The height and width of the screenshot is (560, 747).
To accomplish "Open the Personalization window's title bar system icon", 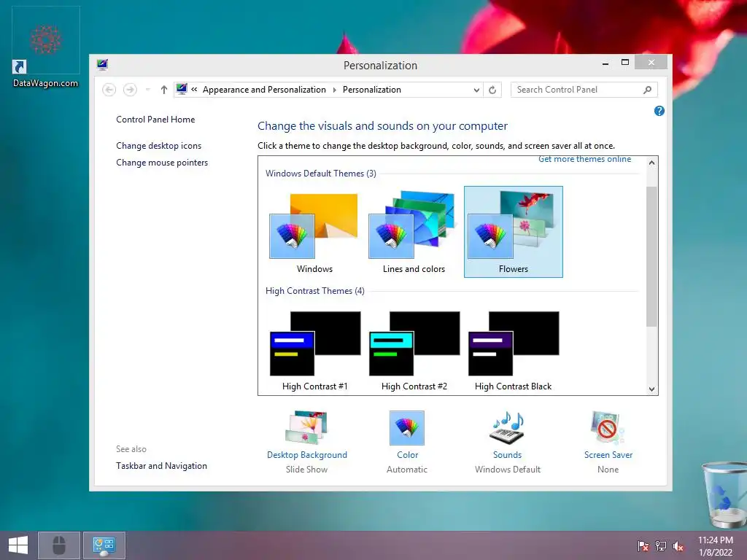I will coord(102,65).
